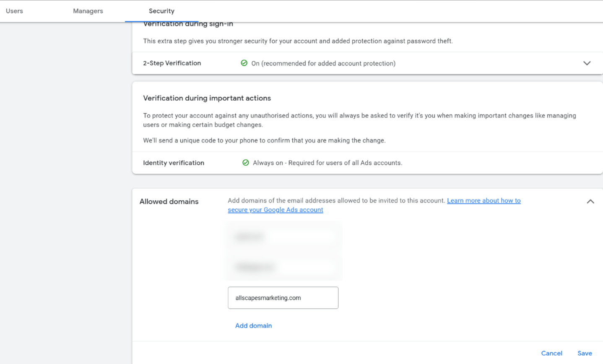The height and width of the screenshot is (364, 603).
Task: Click the Allowed domains heading
Action: coord(169,201)
